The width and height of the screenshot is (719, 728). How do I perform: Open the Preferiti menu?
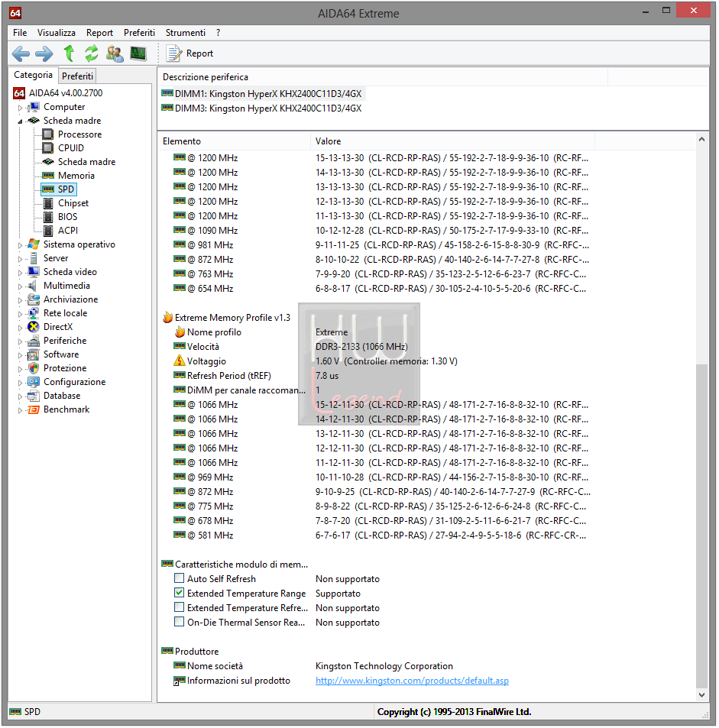point(139,33)
